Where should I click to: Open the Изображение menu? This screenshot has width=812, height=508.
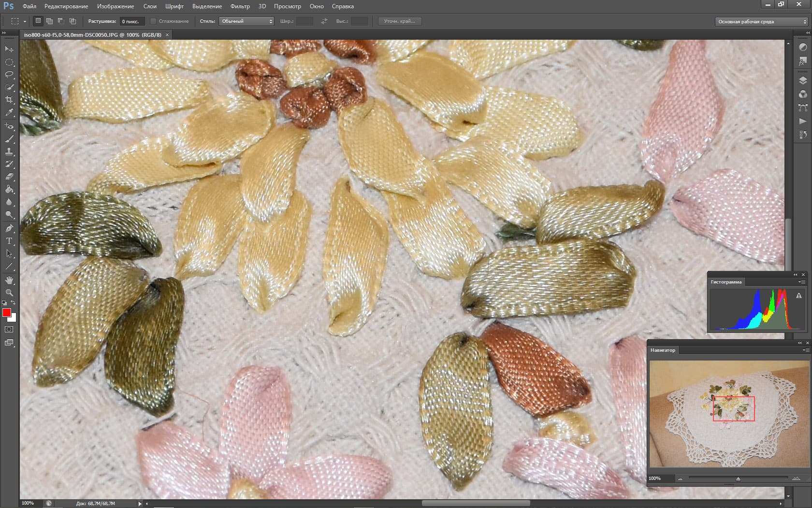click(115, 6)
